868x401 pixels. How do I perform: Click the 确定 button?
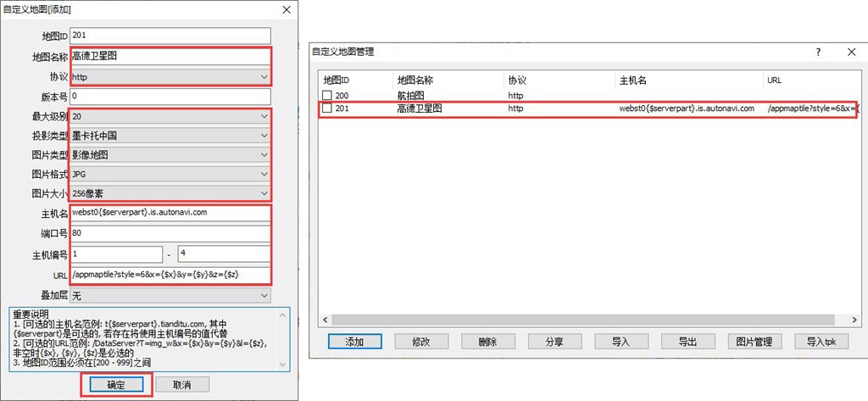click(116, 384)
